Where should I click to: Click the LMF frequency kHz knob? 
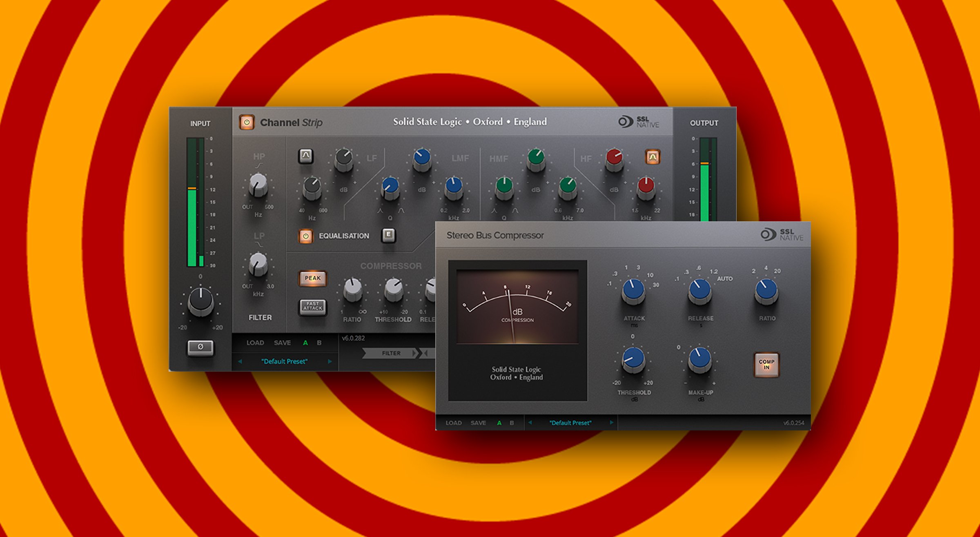(454, 188)
